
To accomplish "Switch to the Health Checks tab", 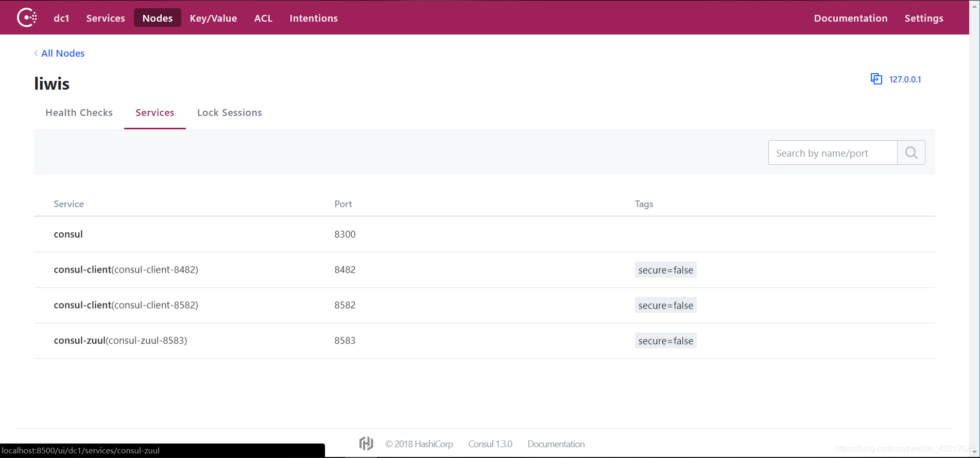I will (x=79, y=112).
